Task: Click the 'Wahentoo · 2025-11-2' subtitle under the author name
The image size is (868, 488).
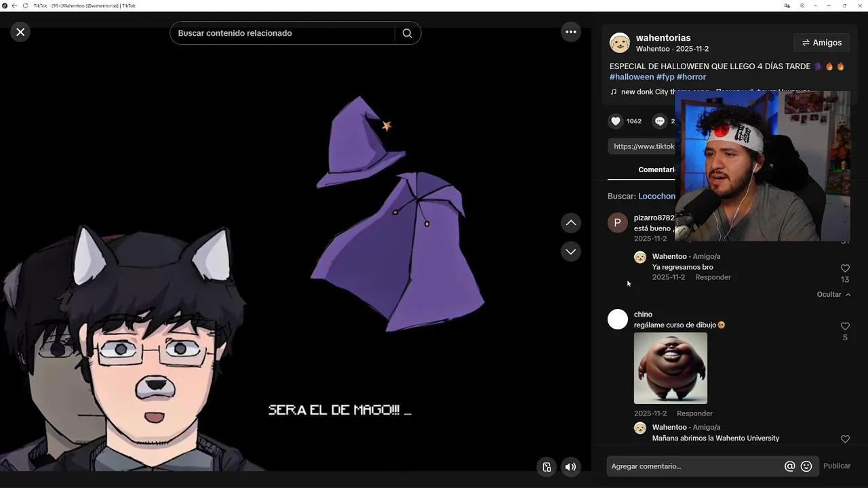Action: click(x=672, y=49)
